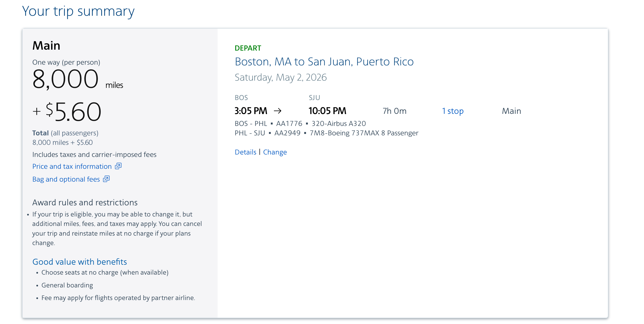The height and width of the screenshot is (324, 644).
Task: Open the Price and tax information link
Action: (x=71, y=166)
